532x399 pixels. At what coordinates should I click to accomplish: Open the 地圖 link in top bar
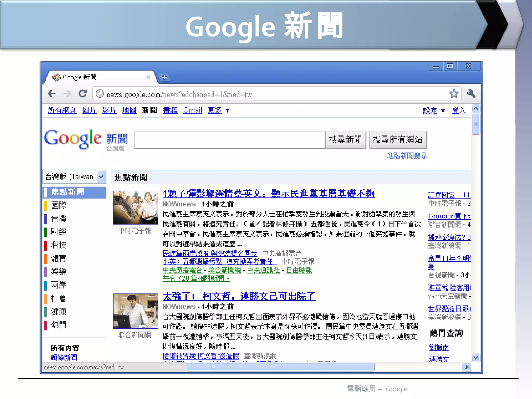point(129,110)
